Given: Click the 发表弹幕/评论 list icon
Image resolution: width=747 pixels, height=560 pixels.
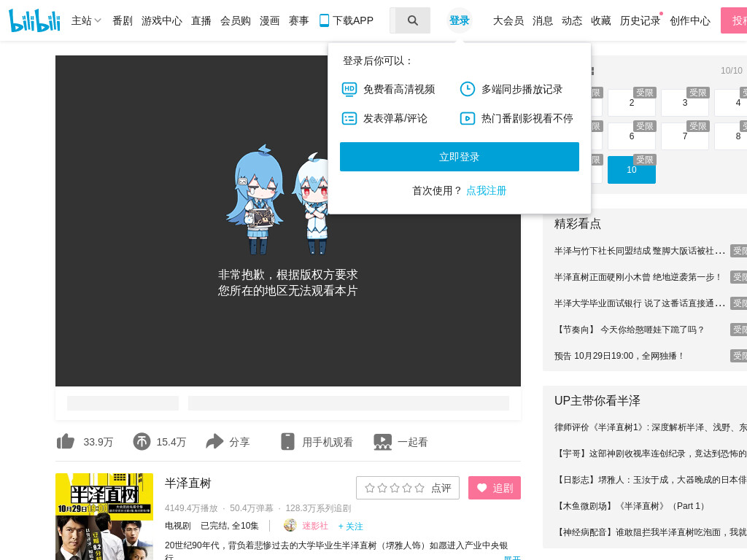Looking at the screenshot, I should pyautogui.click(x=349, y=119).
